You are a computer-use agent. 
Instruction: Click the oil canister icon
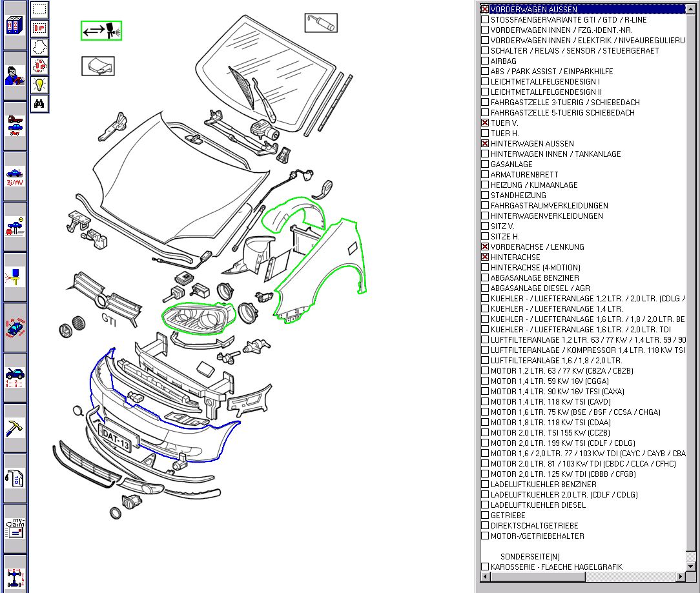(x=15, y=478)
